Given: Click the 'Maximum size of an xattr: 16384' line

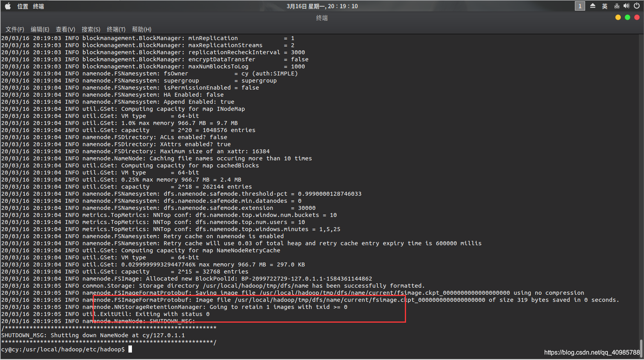Looking at the screenshot, I should pos(215,151).
